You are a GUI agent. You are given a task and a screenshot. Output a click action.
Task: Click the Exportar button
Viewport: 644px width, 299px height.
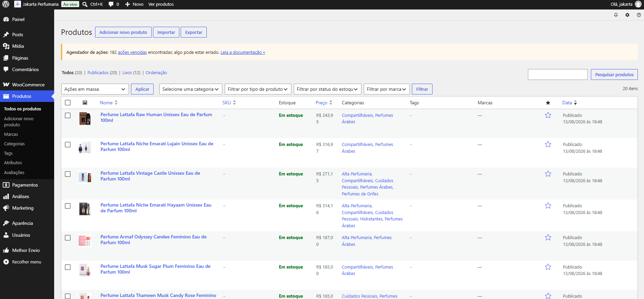[194, 32]
